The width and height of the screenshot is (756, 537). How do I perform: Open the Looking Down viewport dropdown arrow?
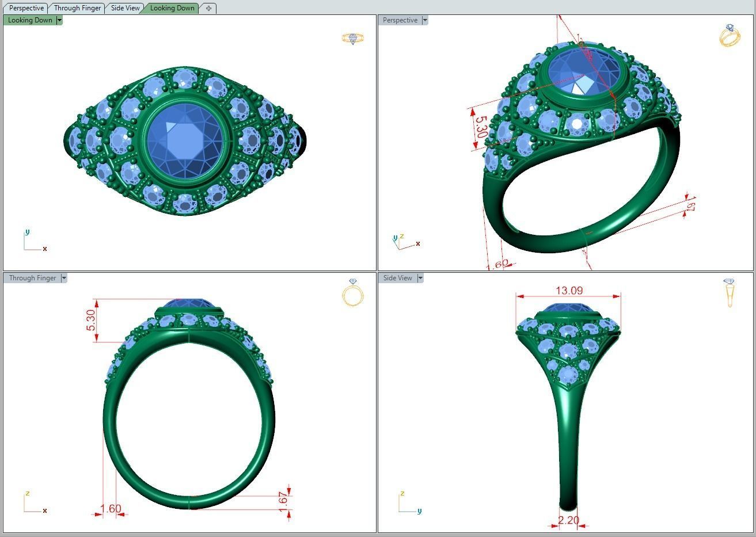point(59,20)
